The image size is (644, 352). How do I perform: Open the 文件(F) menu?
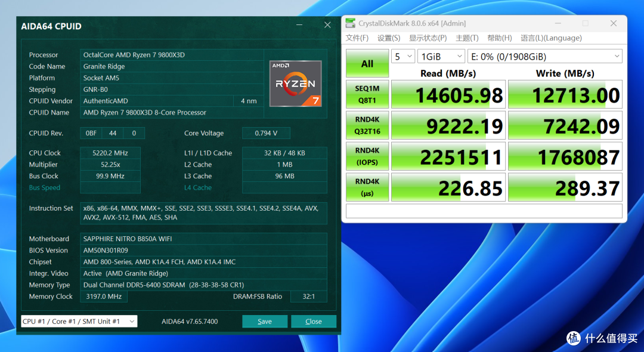point(357,38)
